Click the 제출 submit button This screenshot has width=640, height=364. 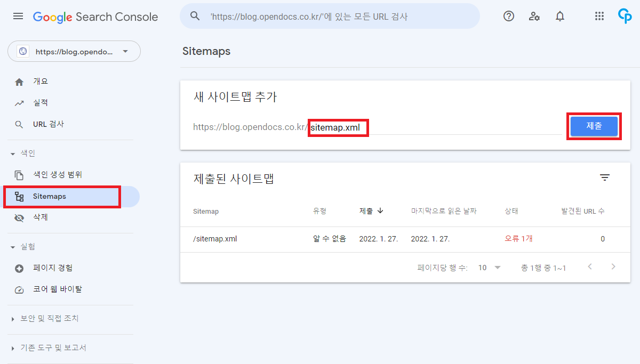pos(594,126)
